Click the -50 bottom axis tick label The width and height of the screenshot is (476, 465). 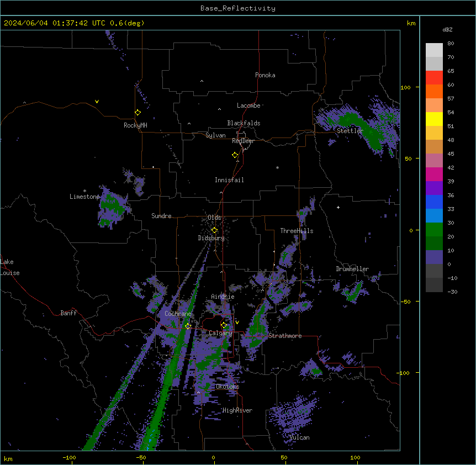pos(141,457)
